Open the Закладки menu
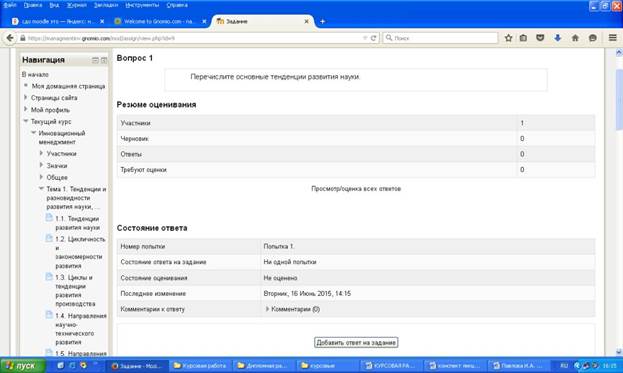The height and width of the screenshot is (373, 623). (106, 5)
